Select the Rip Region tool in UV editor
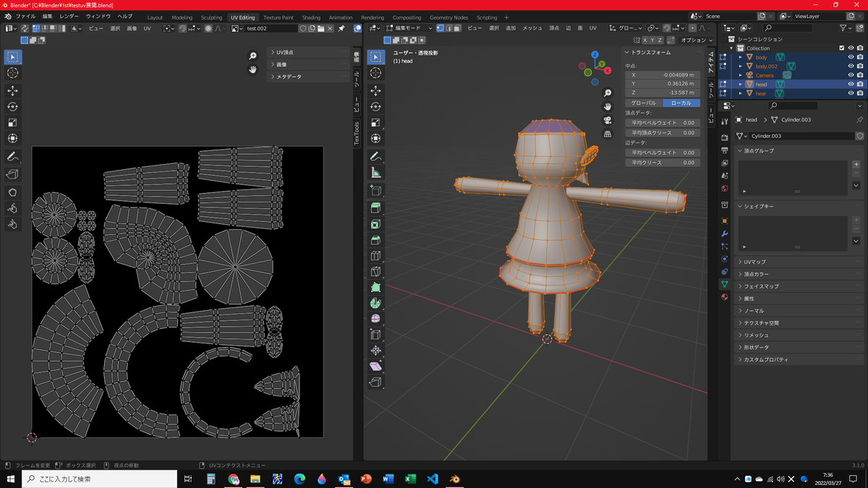 [12, 174]
